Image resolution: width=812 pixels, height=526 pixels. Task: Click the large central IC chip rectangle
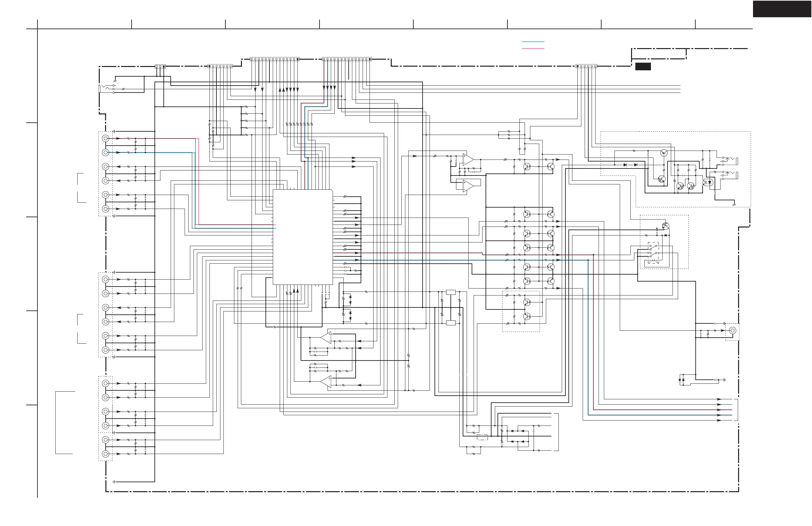pyautogui.click(x=303, y=237)
